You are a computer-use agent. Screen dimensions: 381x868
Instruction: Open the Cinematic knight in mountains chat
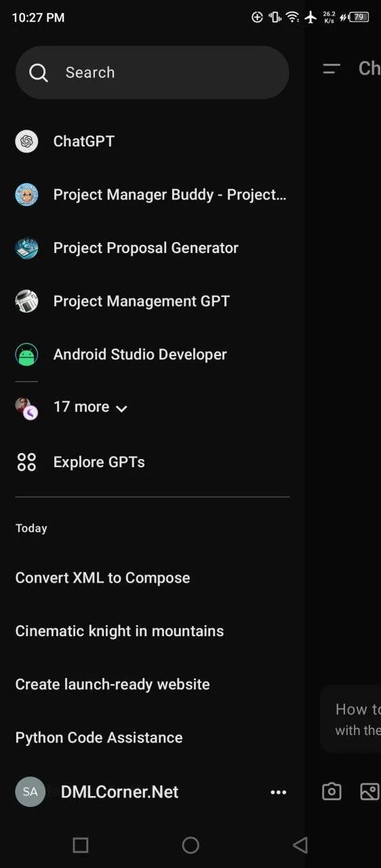119,631
